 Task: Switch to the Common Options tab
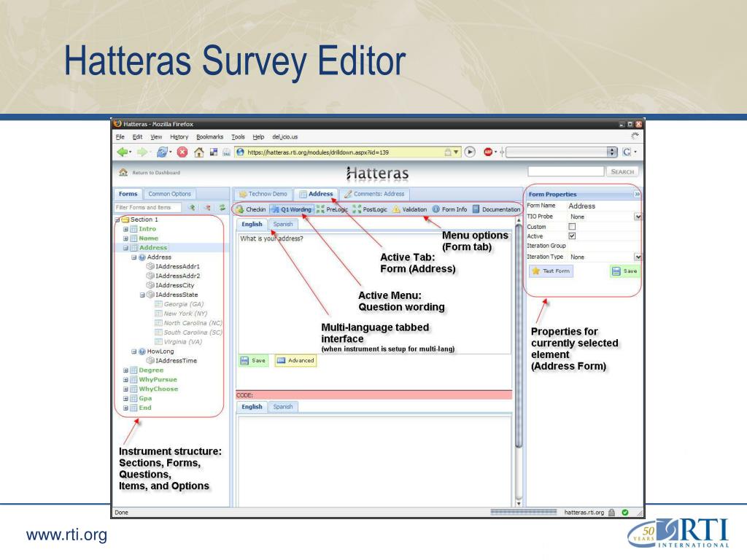(x=169, y=194)
